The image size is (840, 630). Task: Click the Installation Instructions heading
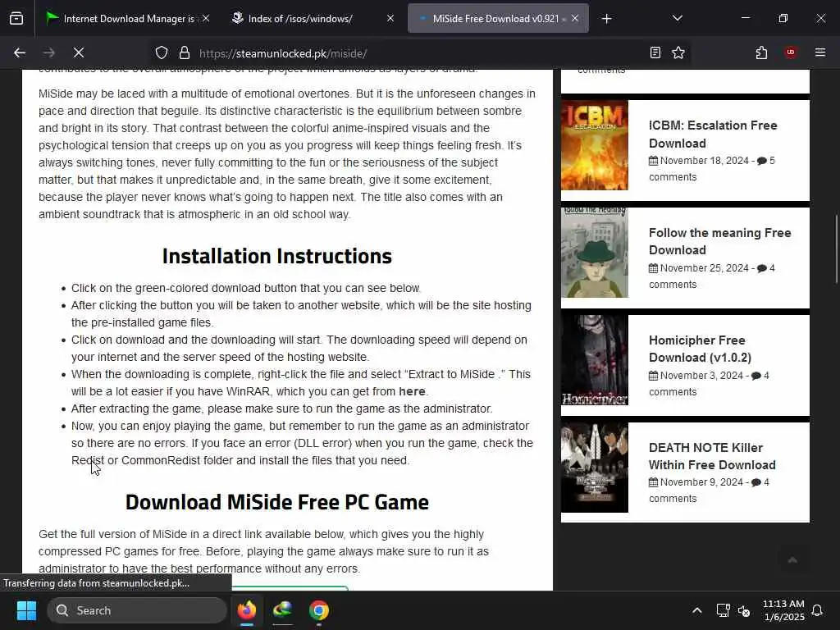(x=277, y=256)
